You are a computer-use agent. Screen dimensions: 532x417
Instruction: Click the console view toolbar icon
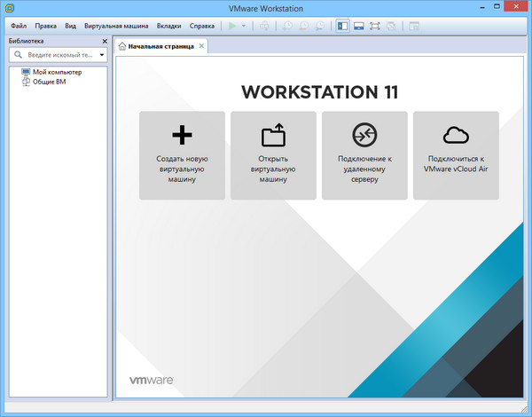[414, 27]
